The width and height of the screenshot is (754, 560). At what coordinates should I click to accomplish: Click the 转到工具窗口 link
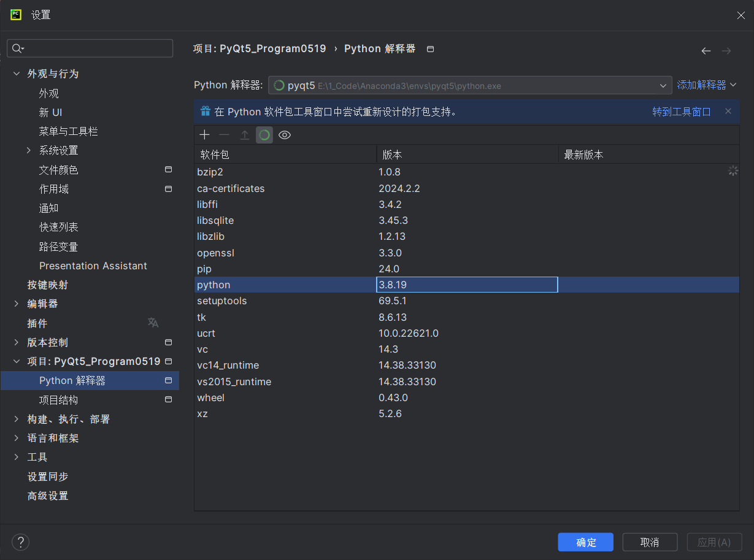click(x=682, y=112)
